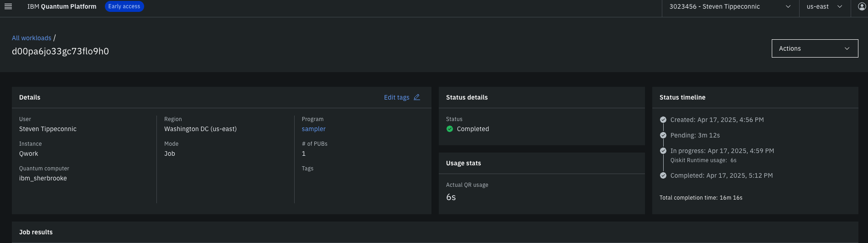This screenshot has height=243, width=868.
Task: Click the Completed timeline checkmark icon
Action: point(663,175)
